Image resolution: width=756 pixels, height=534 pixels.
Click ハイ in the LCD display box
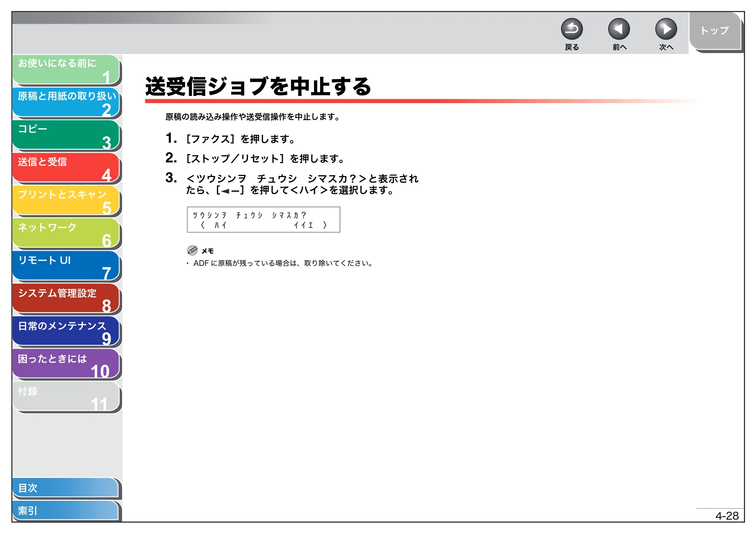220,225
